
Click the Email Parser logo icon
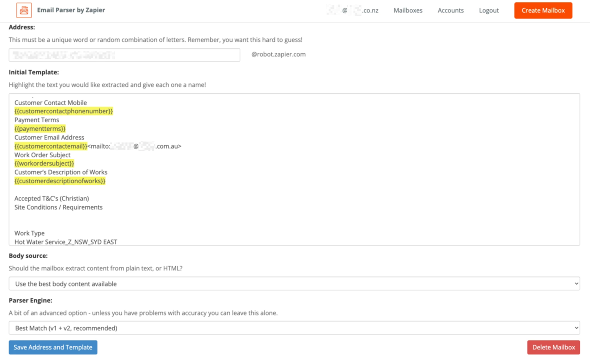click(24, 10)
